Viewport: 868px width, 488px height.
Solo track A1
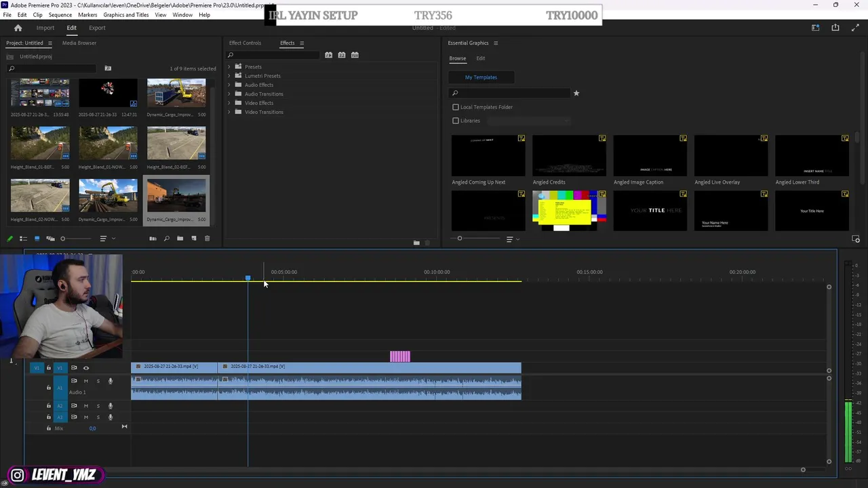[x=98, y=381]
